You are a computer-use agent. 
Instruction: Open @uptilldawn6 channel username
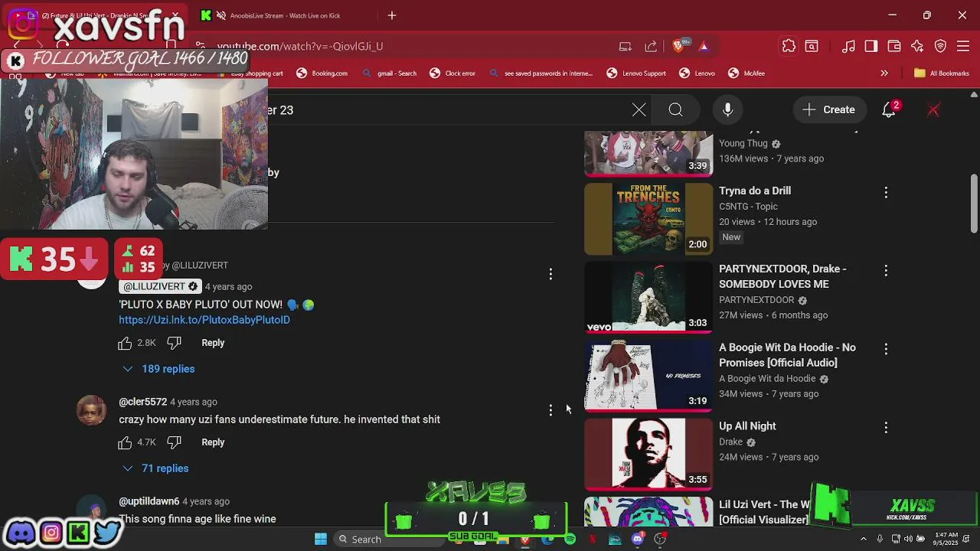(149, 501)
